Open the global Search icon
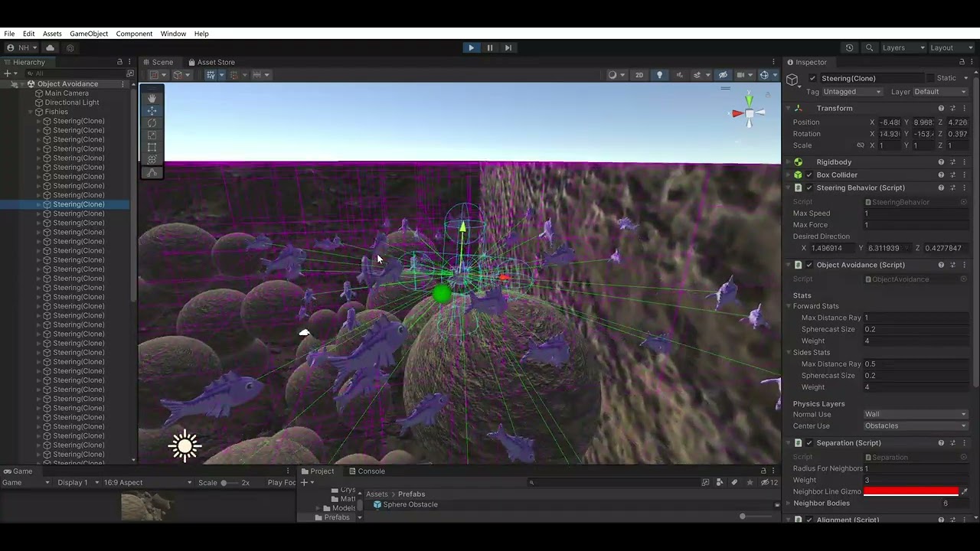980x551 pixels. tap(869, 47)
